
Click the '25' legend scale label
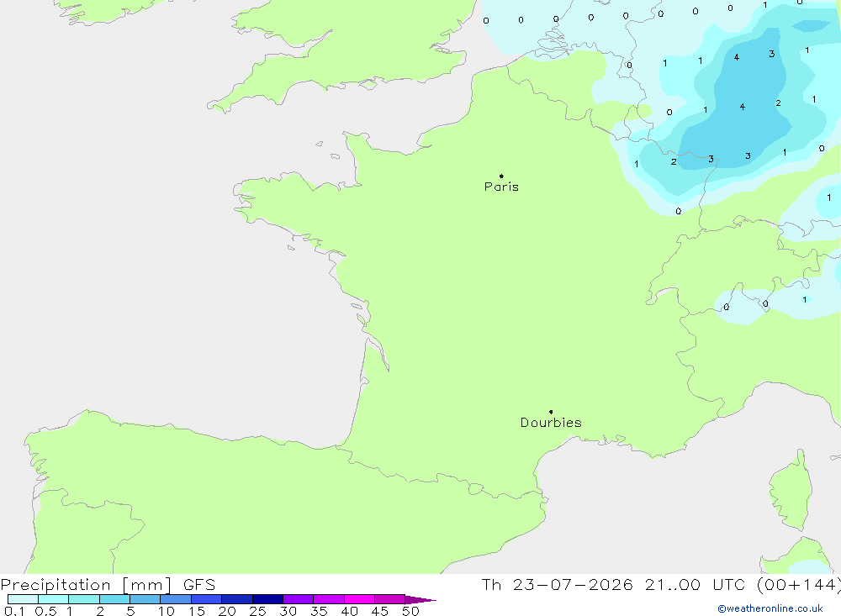(258, 611)
